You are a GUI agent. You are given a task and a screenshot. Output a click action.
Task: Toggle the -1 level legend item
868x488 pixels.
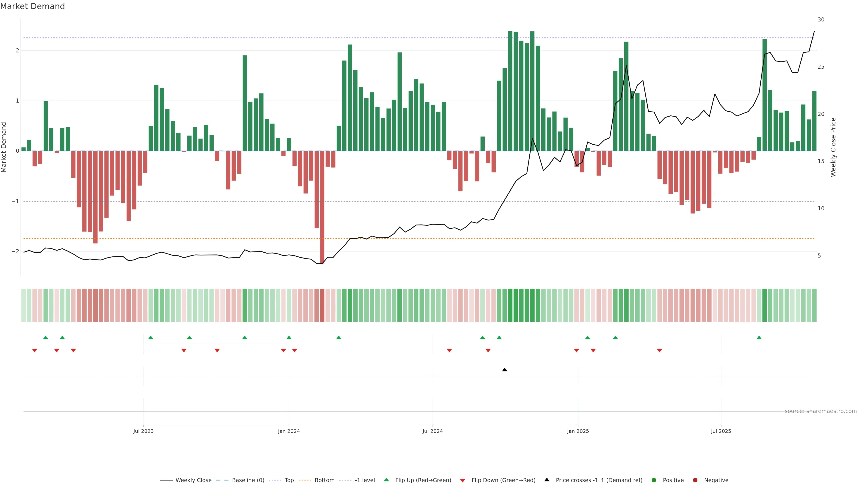coord(365,480)
